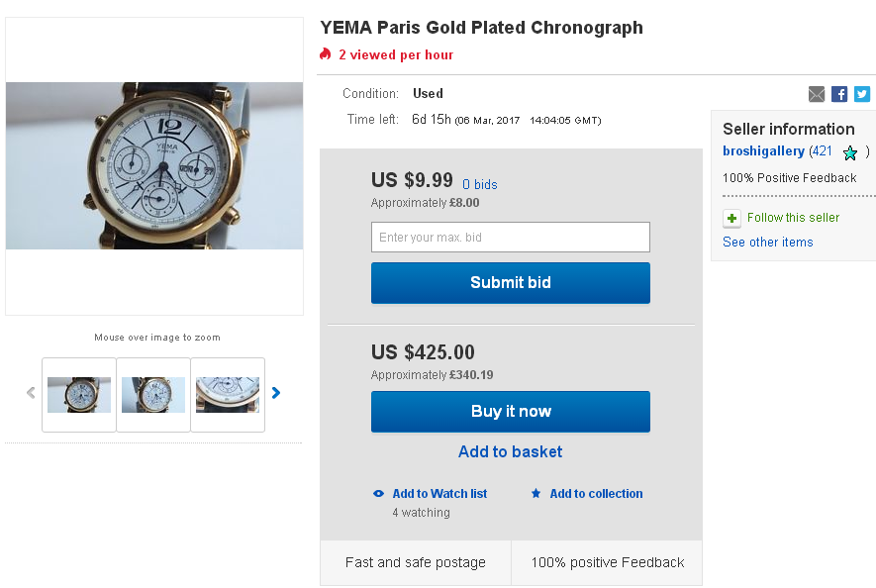Show previous thumbnails with left arrow

click(x=31, y=393)
